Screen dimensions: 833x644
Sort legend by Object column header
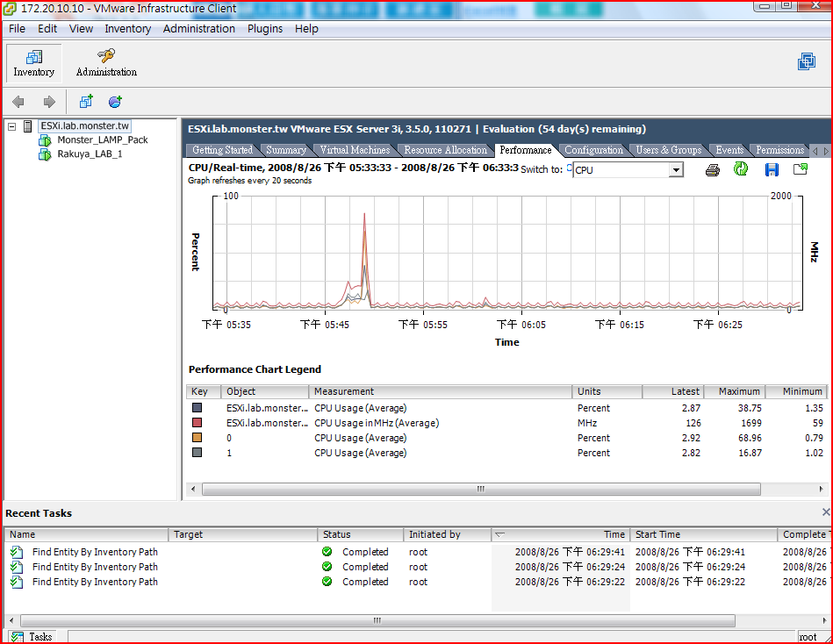click(264, 392)
